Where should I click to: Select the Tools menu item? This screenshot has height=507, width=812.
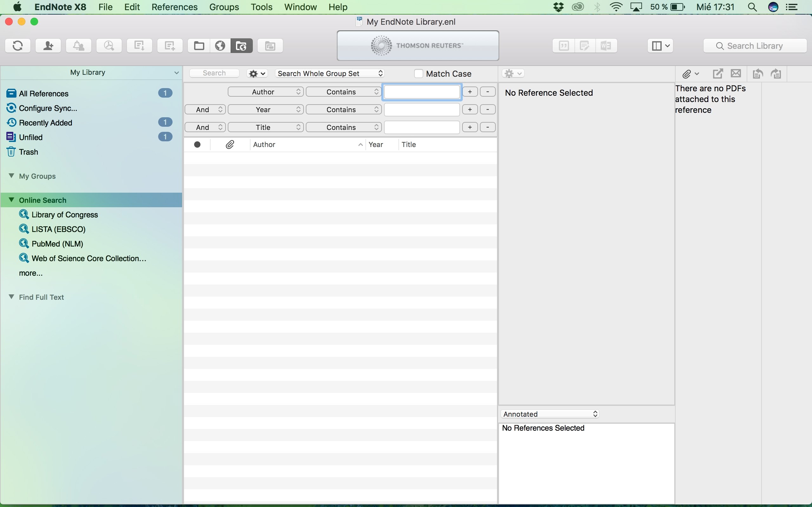(261, 7)
